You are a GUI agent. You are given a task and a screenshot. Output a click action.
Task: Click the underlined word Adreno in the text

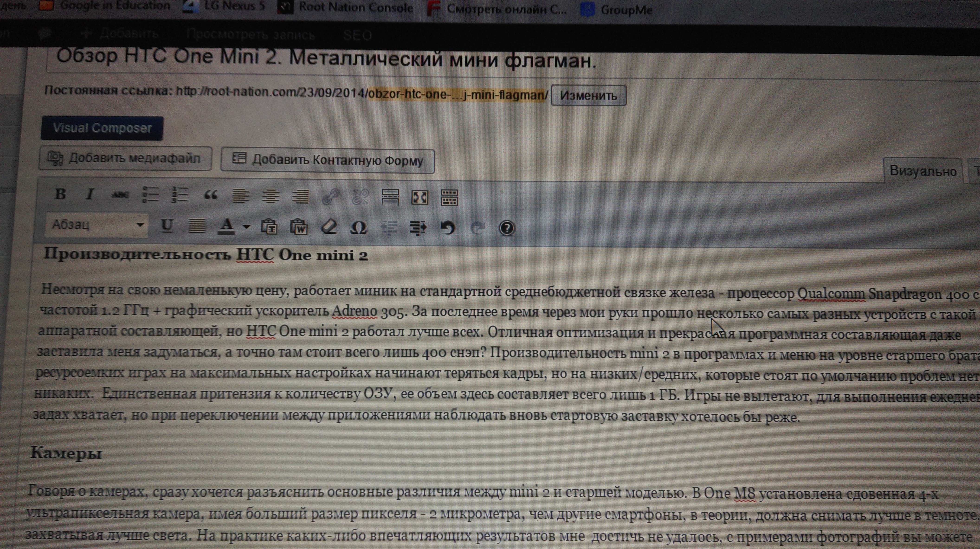click(x=355, y=311)
